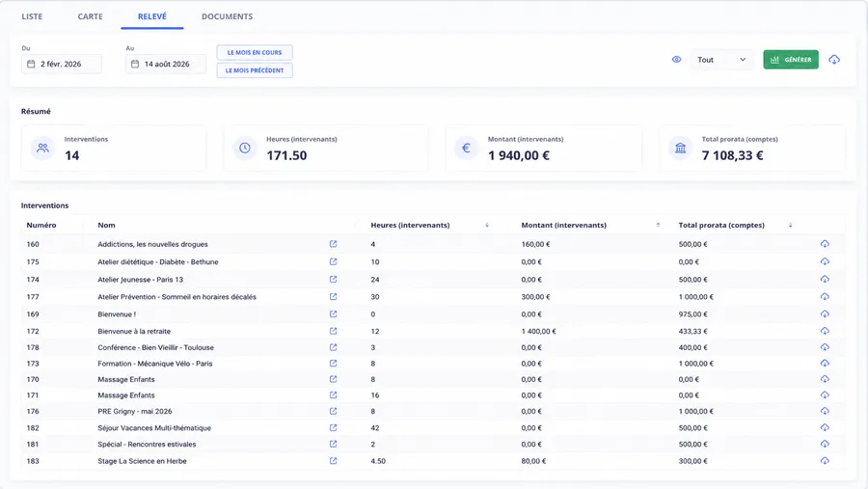Click the cloud download icon beside Générer
Screen dimensions: 868x489
point(834,59)
